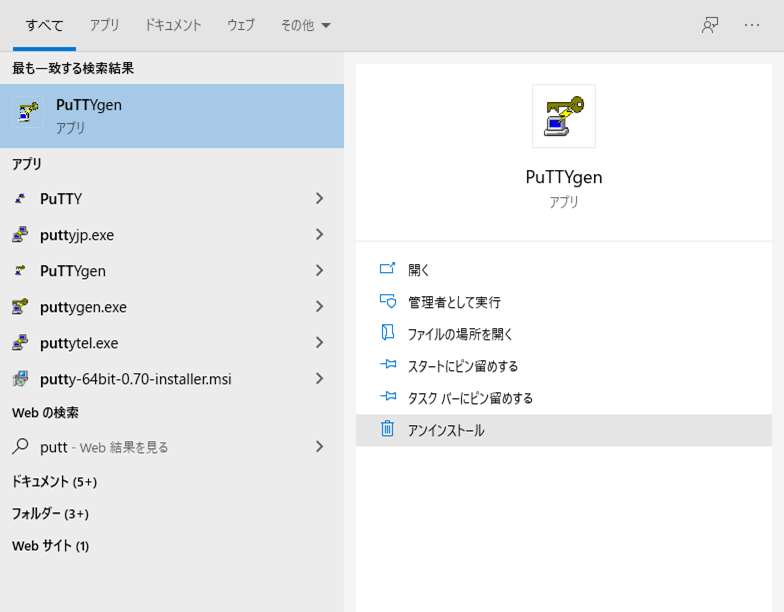
Task: Expand details for putty-64bit-0.70-installer.msi
Action: tap(320, 378)
